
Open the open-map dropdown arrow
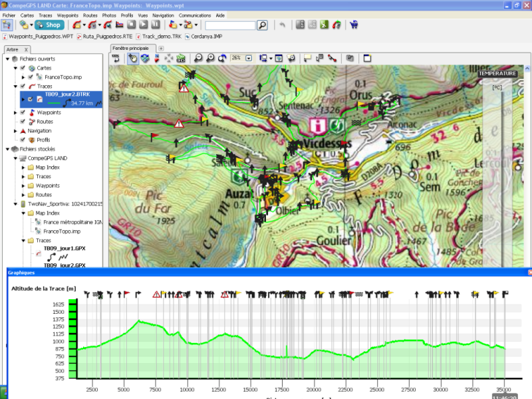tap(31, 25)
